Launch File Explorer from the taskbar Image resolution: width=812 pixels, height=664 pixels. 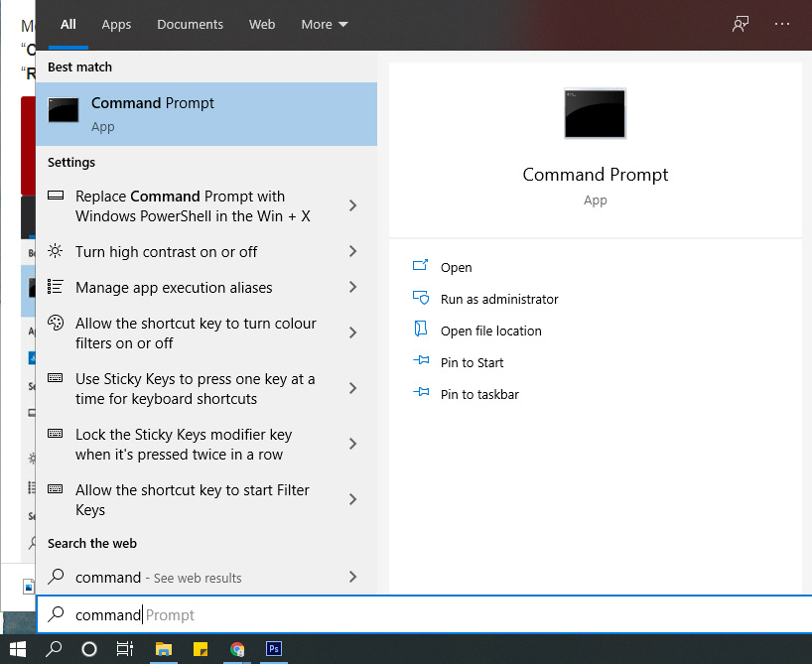tap(164, 649)
